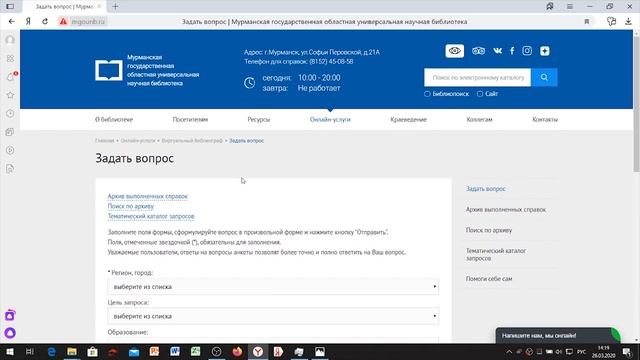Open Посетителям menu

pos(190,120)
